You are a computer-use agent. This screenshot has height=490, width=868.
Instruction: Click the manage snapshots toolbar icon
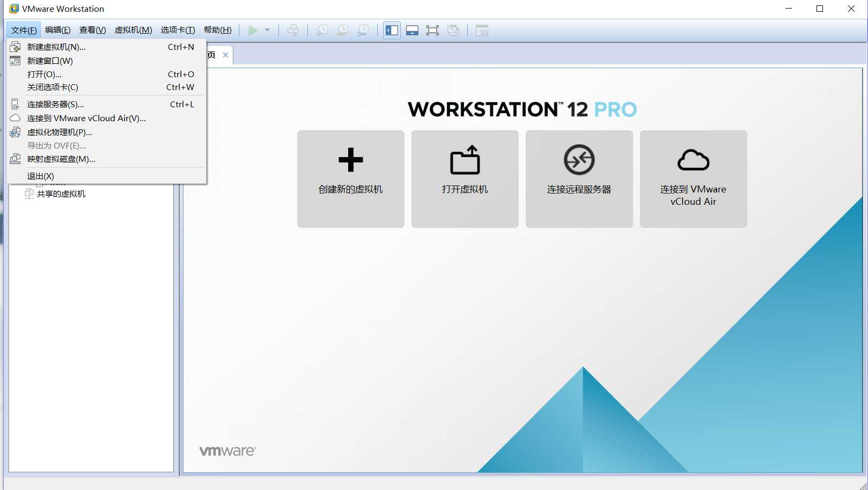click(363, 31)
